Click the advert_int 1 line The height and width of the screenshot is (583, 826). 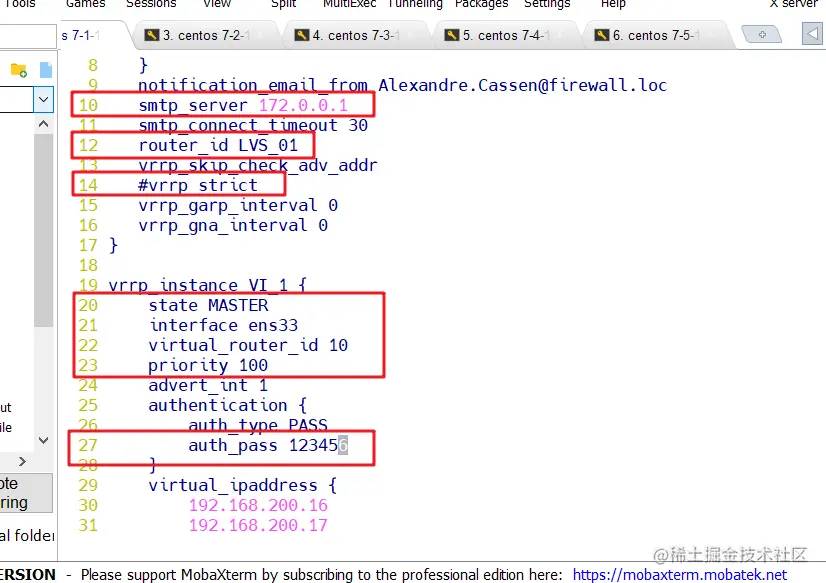click(208, 386)
